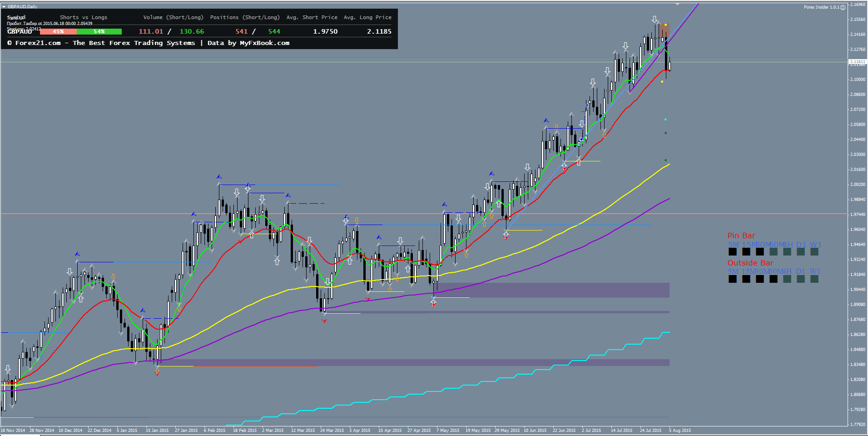The image size is (868, 436).
Task: Click the Outside Bar 4H indicator square
Action: 787,279
